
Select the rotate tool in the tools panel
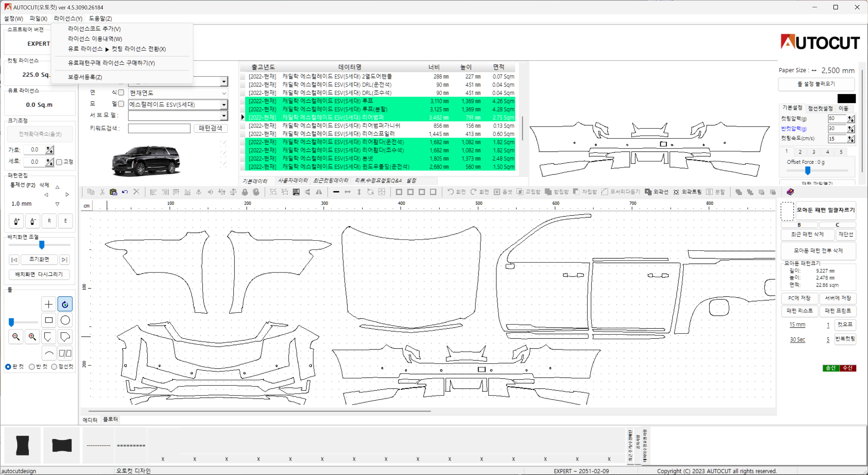click(x=65, y=304)
